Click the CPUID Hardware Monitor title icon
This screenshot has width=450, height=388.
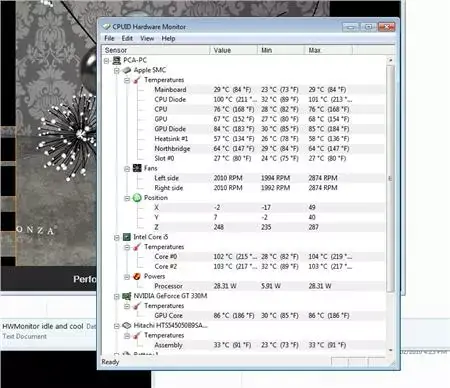pyautogui.click(x=106, y=27)
